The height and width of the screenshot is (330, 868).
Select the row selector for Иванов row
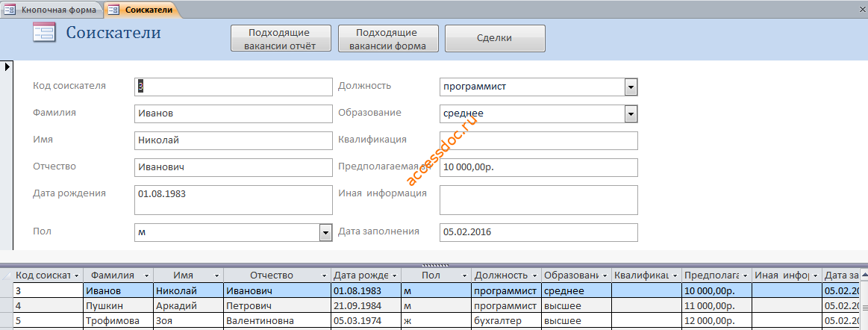coord(7,290)
